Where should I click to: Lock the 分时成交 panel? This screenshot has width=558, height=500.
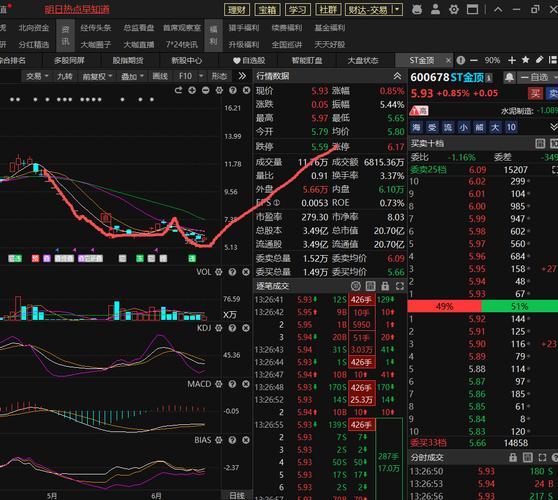[513, 457]
